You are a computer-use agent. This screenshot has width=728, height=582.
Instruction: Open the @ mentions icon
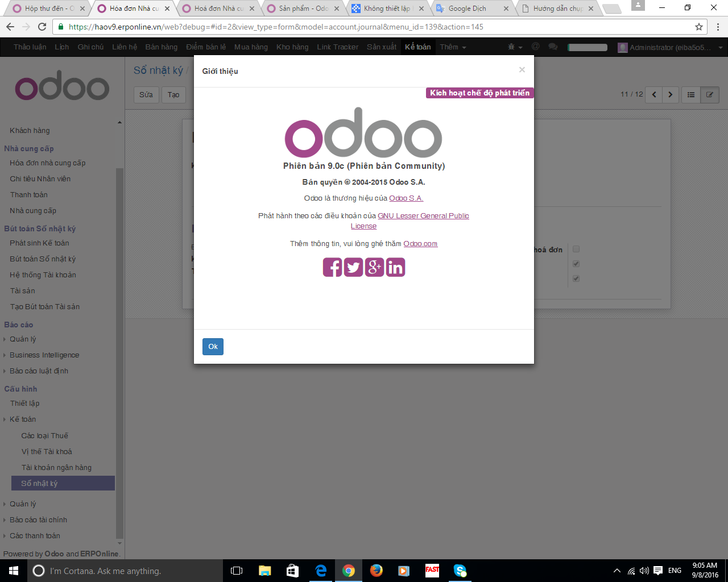[x=535, y=47]
